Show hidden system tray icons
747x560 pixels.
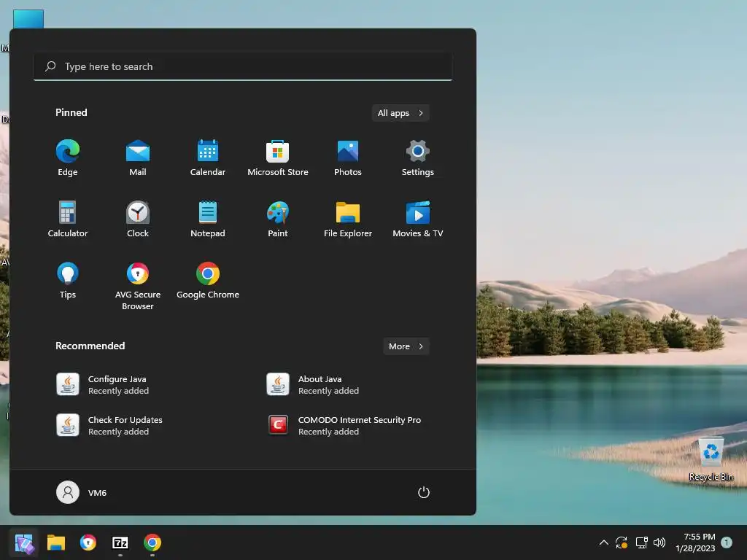pos(603,542)
